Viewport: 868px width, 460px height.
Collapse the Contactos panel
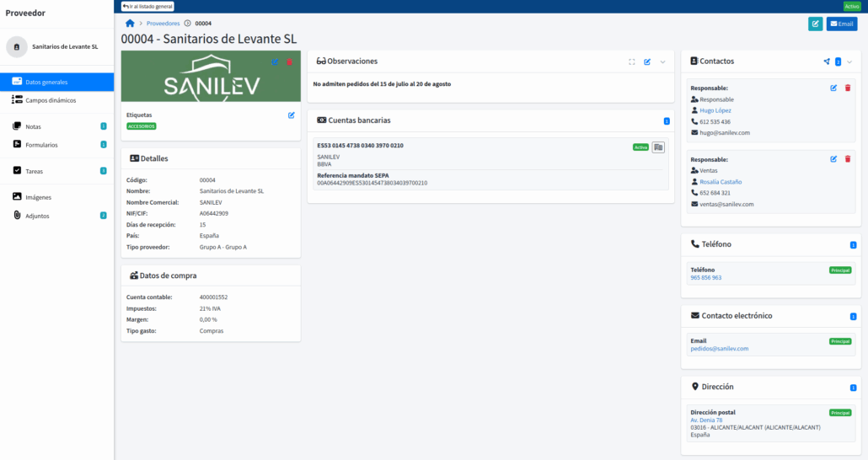click(x=849, y=62)
